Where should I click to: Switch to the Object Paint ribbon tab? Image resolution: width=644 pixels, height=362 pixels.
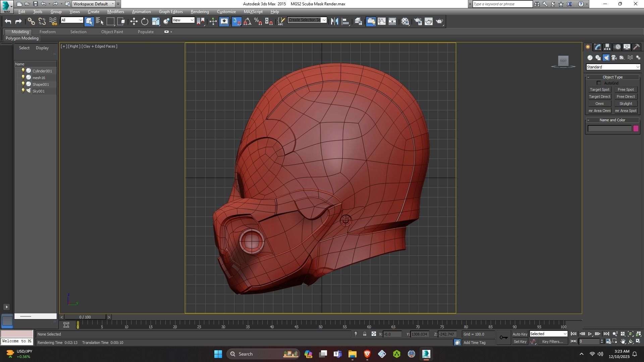click(x=112, y=32)
